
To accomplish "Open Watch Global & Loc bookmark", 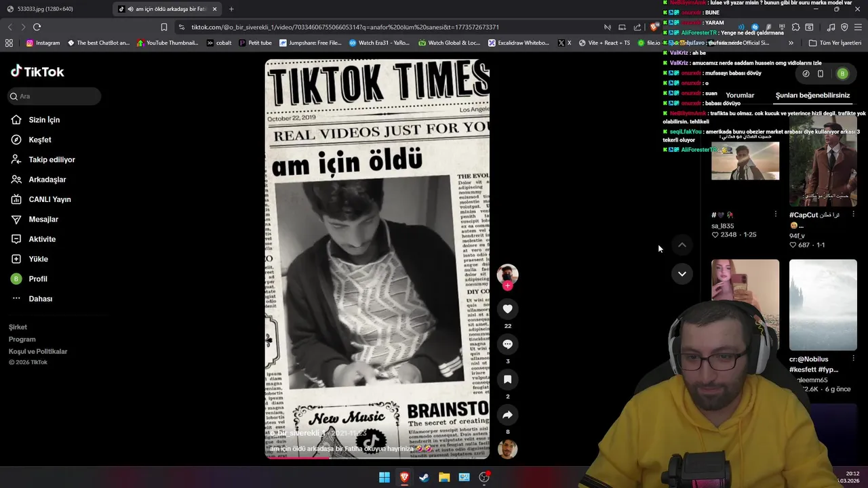I will pos(450,43).
